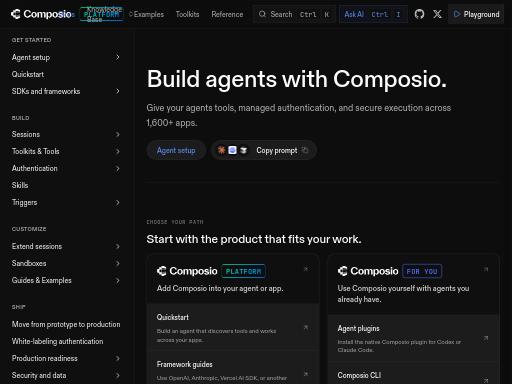This screenshot has height=384, width=512.
Task: Click the orange Claude icon in prompt button
Action: click(x=221, y=150)
